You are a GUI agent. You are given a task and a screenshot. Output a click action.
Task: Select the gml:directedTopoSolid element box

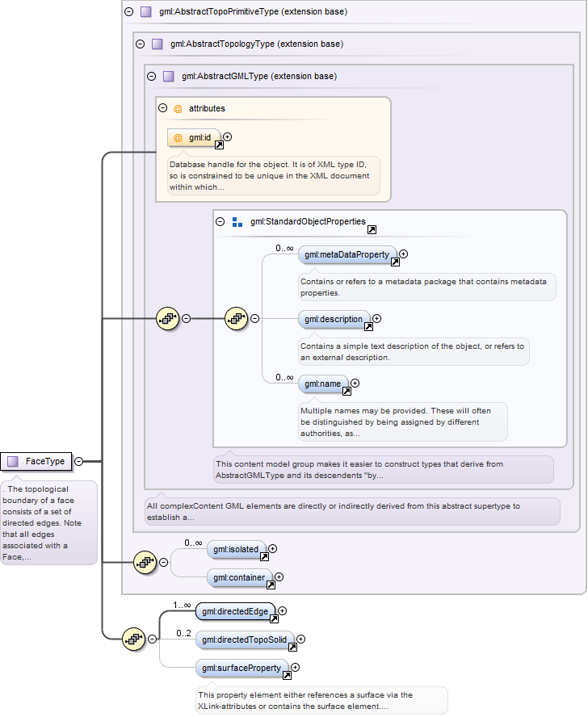click(245, 639)
